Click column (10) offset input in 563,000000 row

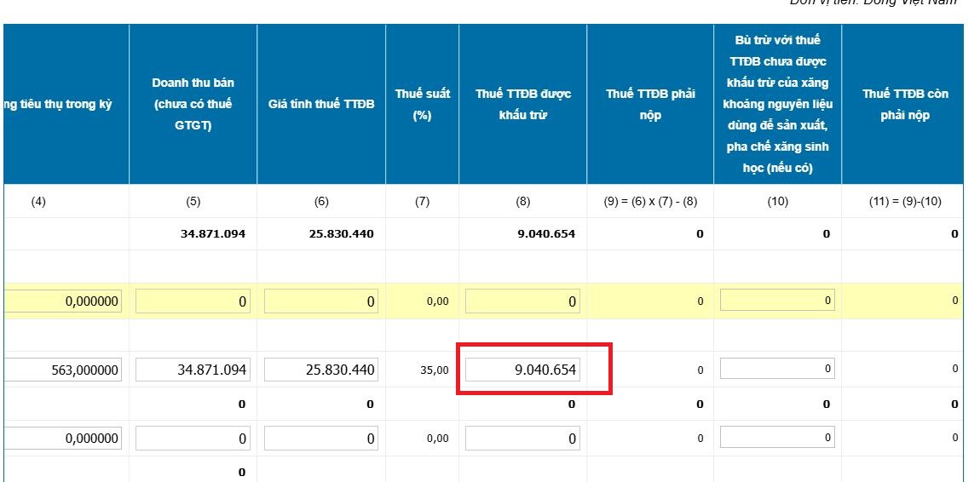(x=777, y=369)
